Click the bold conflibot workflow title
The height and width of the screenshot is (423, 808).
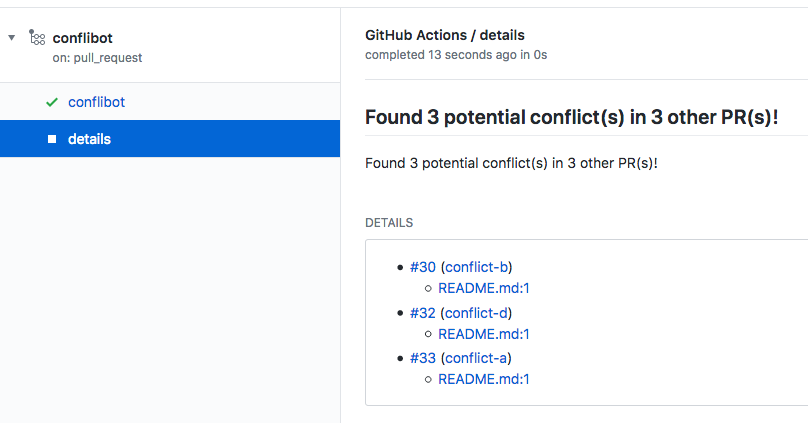[x=82, y=38]
